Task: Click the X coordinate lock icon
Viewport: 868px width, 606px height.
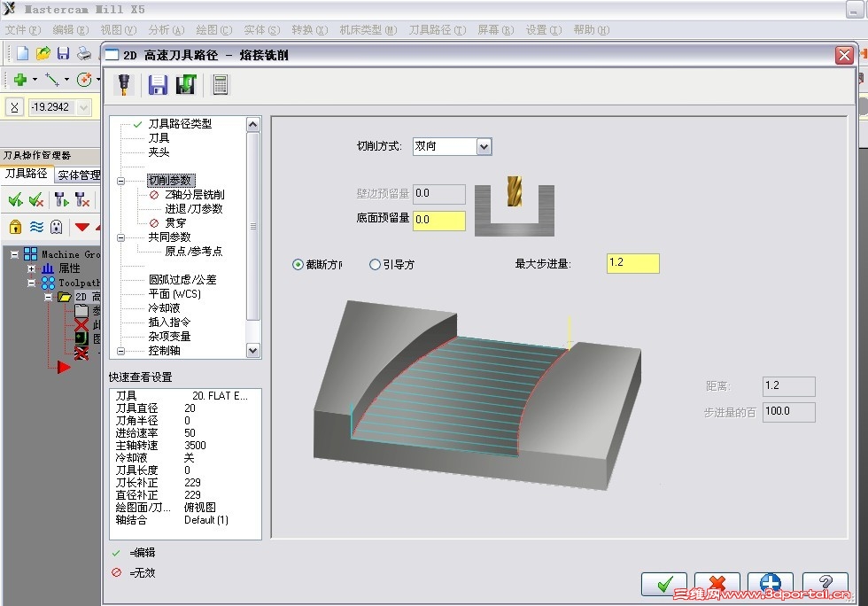Action: click(15, 107)
